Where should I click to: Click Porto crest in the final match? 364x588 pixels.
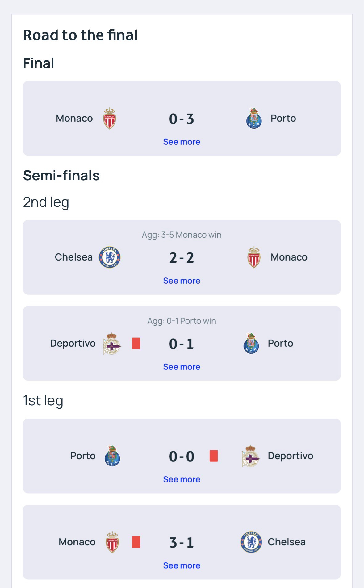tap(254, 119)
